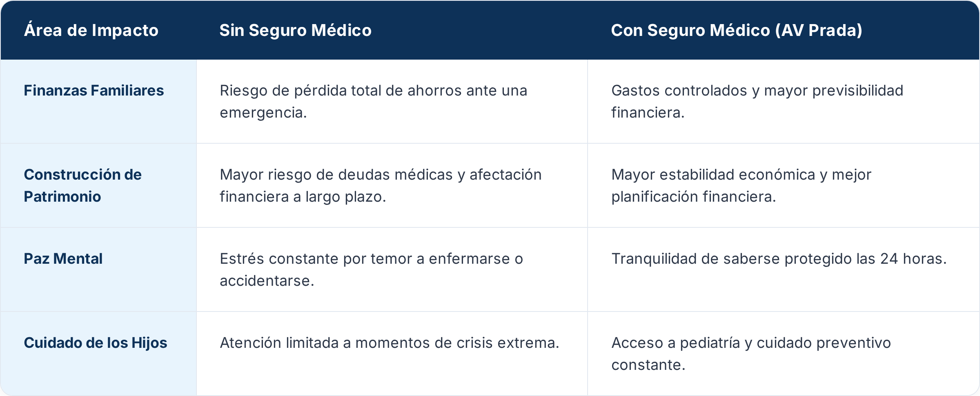Image resolution: width=980 pixels, height=396 pixels.
Task: Click the 'Construcción de Patrimonio' row label
Action: (82, 185)
